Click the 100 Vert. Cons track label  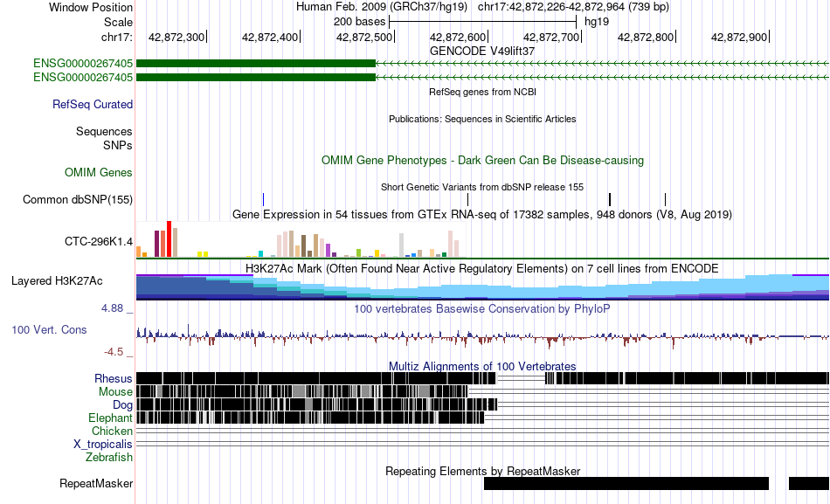(x=49, y=330)
